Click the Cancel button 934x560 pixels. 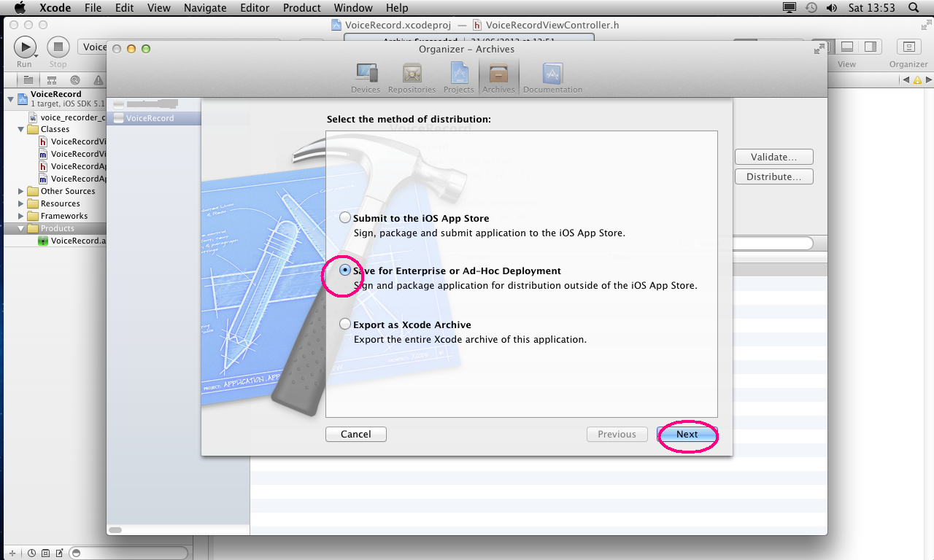(356, 434)
